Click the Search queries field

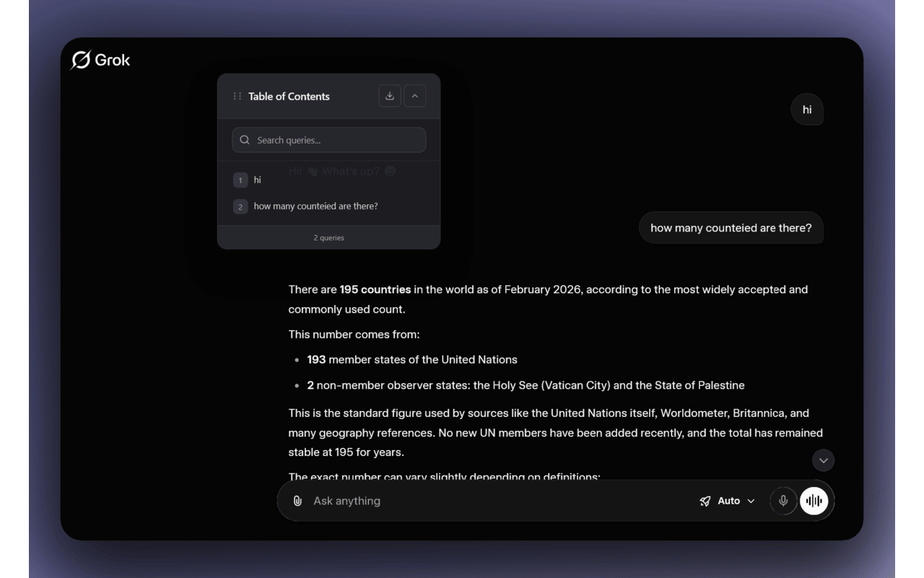[329, 140]
